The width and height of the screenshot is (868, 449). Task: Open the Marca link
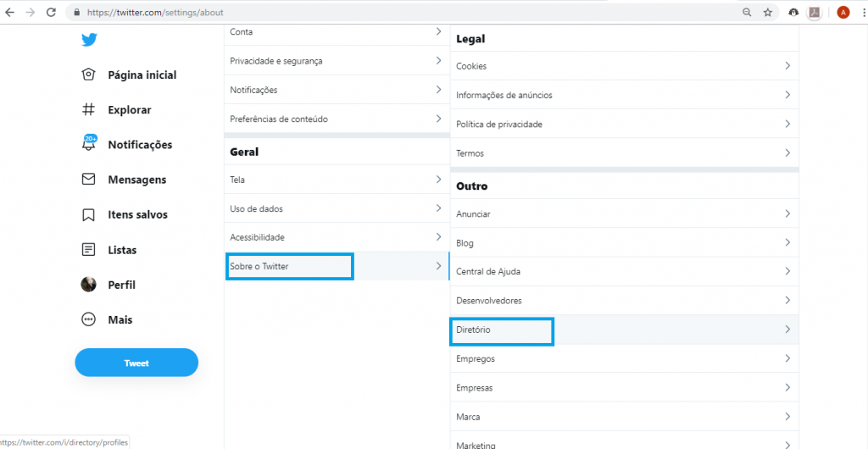[x=625, y=416]
